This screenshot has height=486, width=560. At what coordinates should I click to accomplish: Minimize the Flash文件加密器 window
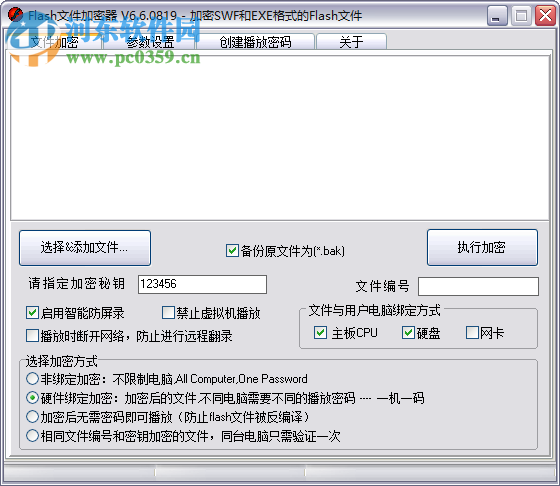(x=497, y=16)
